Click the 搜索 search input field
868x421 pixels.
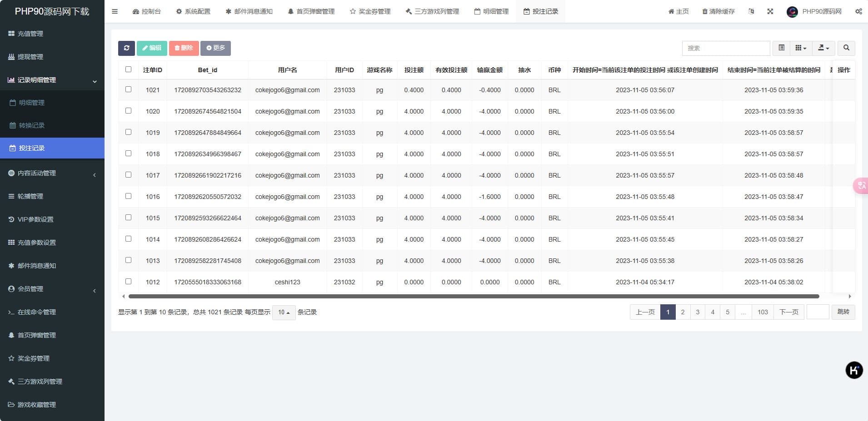point(725,48)
